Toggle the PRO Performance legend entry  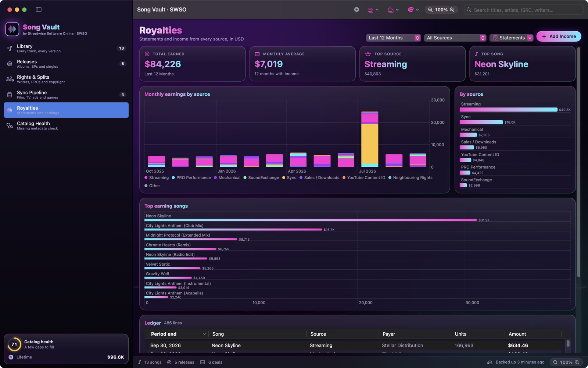(x=191, y=178)
